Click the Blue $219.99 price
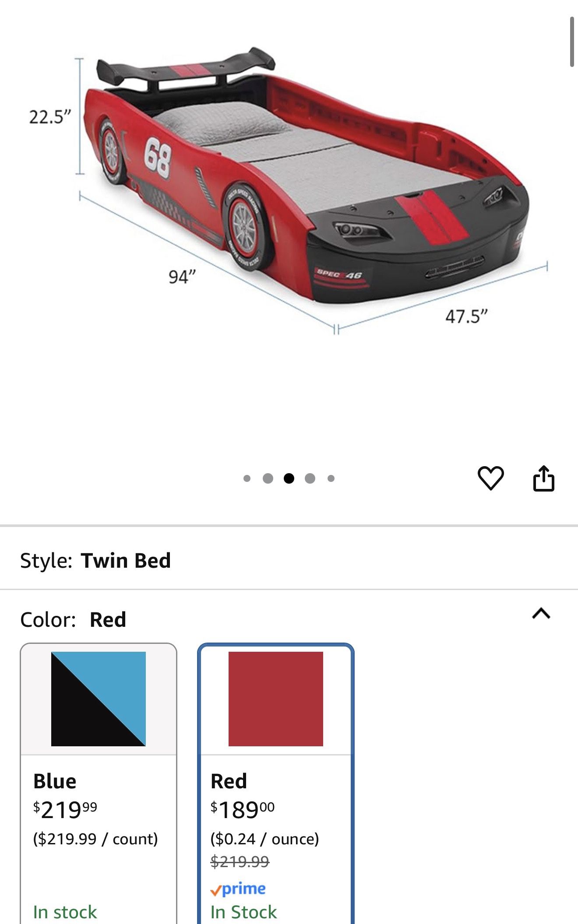This screenshot has height=924, width=578. tap(65, 810)
